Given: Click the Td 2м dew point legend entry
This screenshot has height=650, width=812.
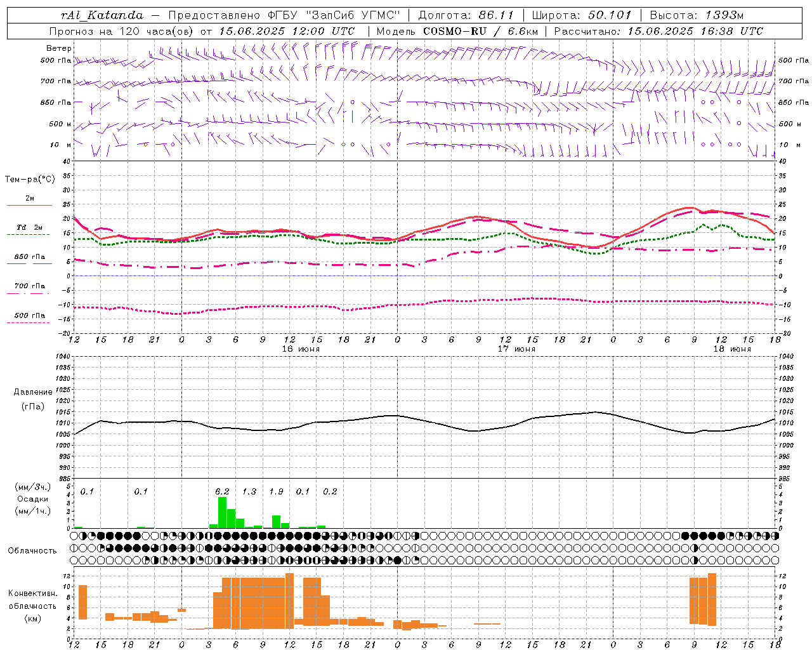Looking at the screenshot, I should tap(30, 227).
